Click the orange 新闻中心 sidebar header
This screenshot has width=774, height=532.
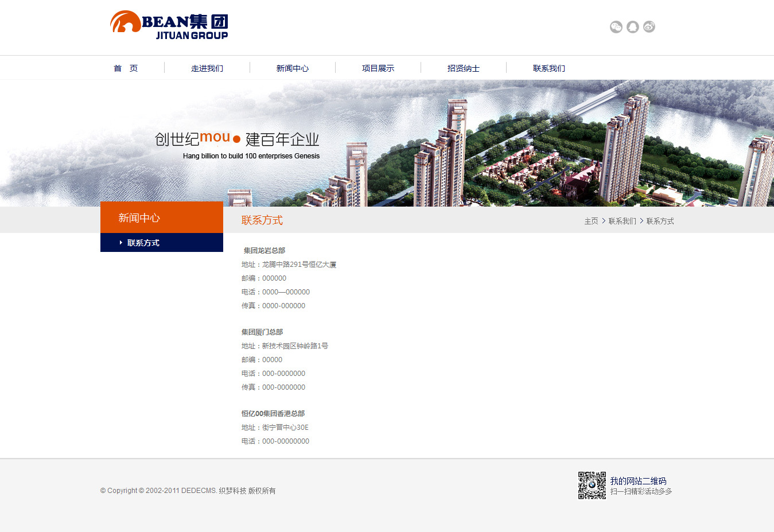(x=161, y=218)
